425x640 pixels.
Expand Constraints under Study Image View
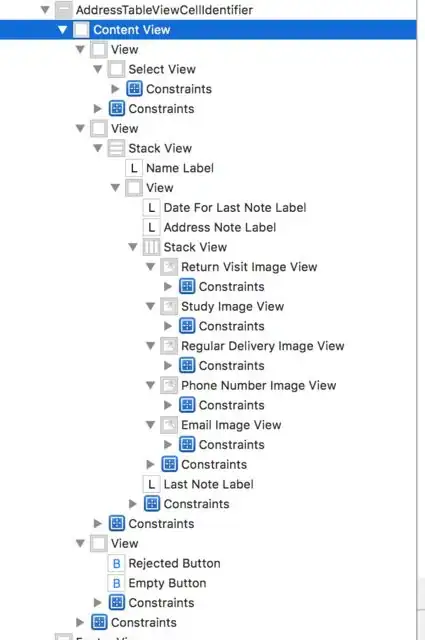168,326
